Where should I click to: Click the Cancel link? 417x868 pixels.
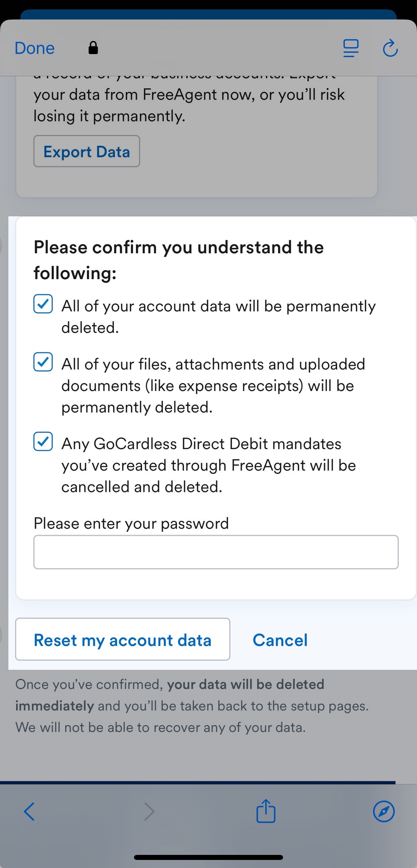(x=280, y=640)
